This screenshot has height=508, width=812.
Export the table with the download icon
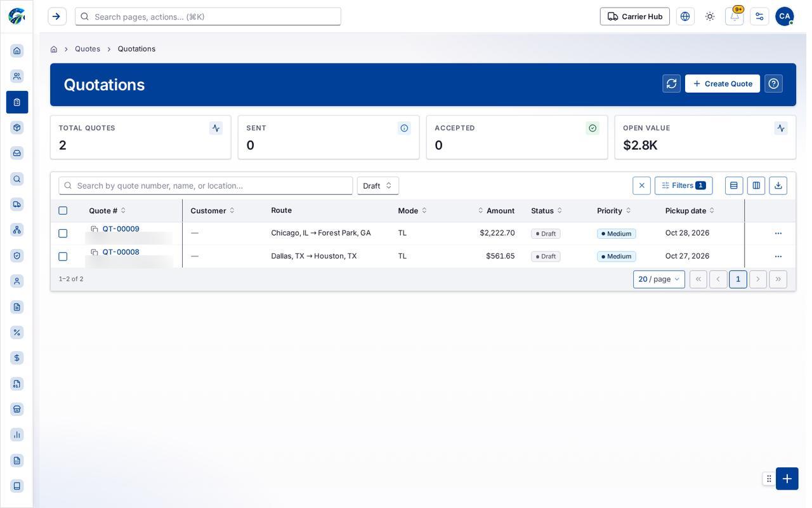coord(778,185)
